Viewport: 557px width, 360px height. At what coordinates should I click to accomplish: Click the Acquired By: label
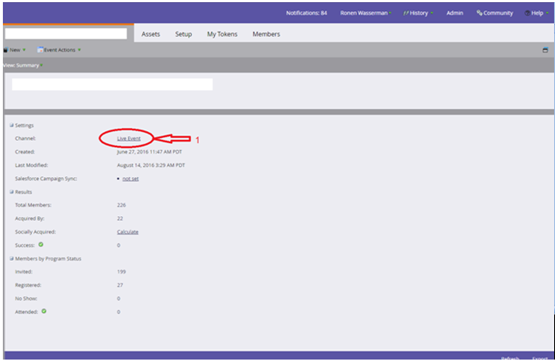(x=29, y=219)
